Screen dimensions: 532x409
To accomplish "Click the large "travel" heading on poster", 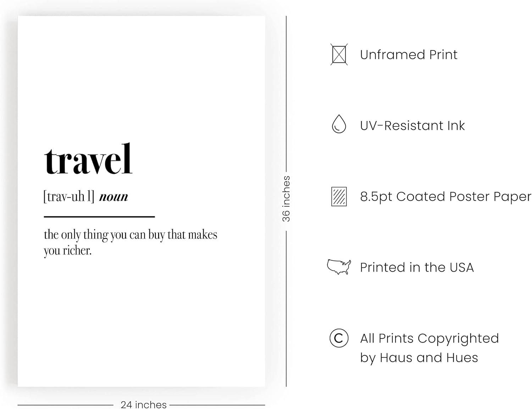I will click(88, 160).
